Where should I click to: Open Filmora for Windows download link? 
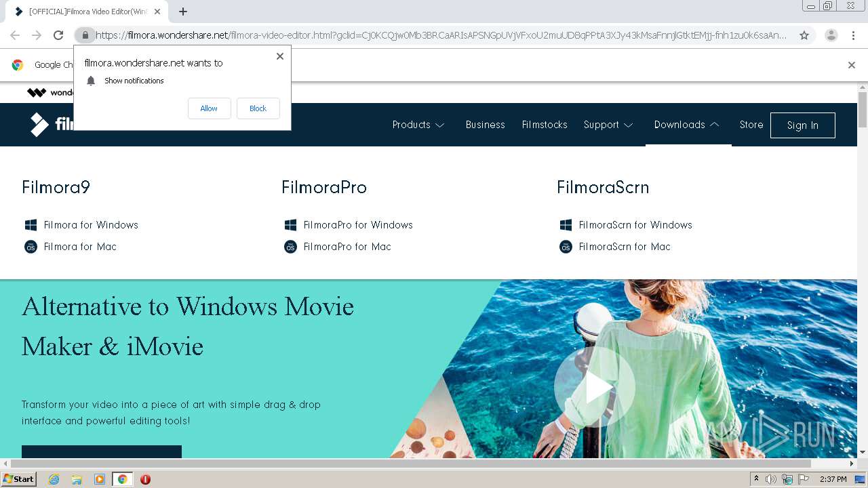click(91, 225)
